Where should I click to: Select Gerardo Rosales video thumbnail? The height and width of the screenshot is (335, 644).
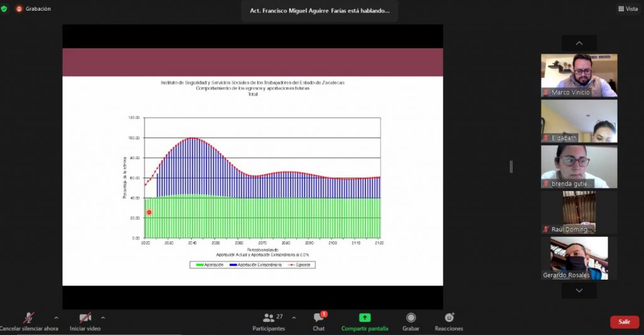579,258
